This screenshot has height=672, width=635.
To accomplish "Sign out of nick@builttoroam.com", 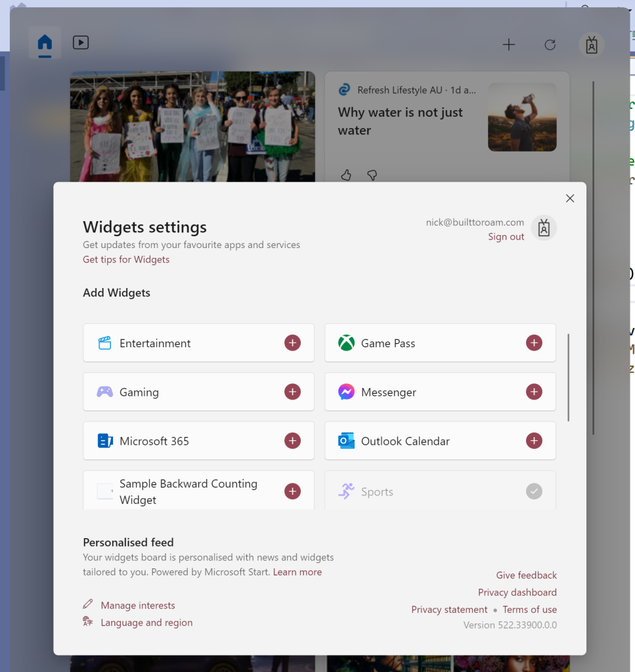I will click(x=506, y=236).
